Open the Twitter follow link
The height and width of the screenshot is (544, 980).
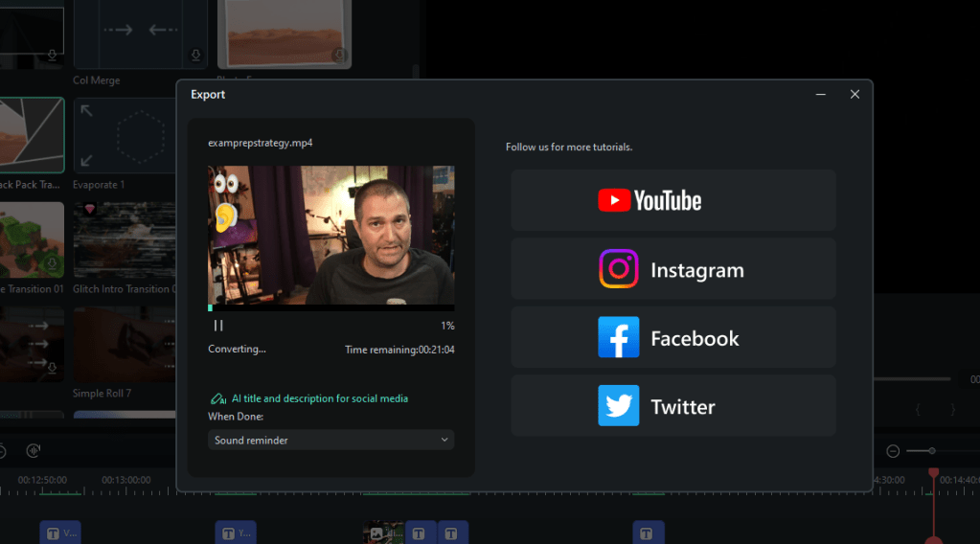click(x=673, y=406)
